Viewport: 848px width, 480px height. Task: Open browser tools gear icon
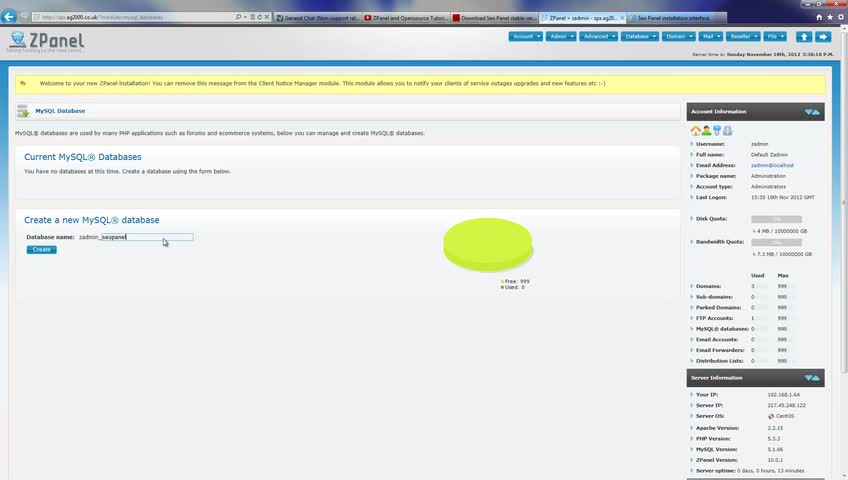tap(840, 17)
